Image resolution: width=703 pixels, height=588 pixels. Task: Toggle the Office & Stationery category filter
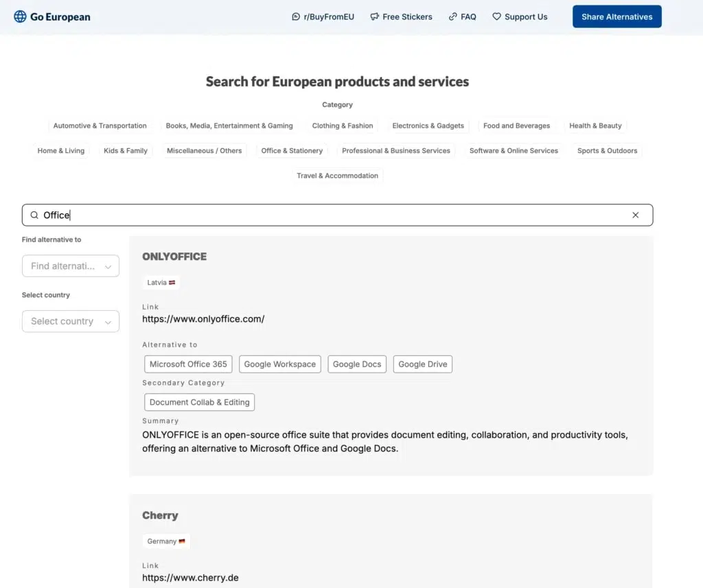tap(292, 151)
